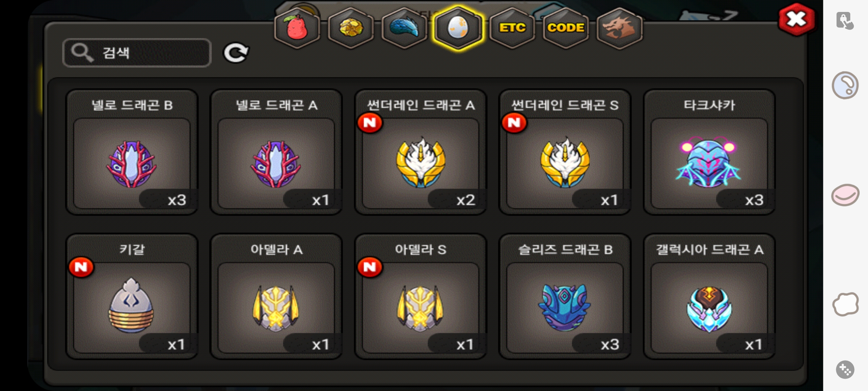868x391 pixels.
Task: Select the 아델라 S egg
Action: pos(421,297)
